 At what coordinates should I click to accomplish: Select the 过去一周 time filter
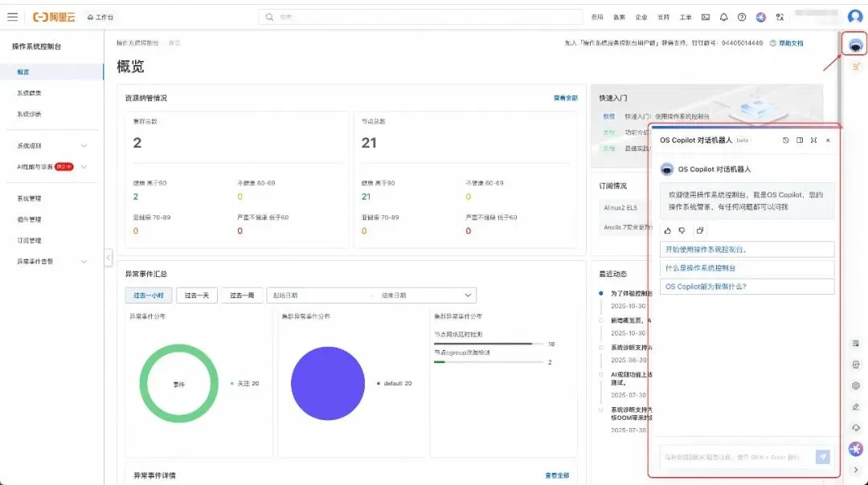point(242,295)
